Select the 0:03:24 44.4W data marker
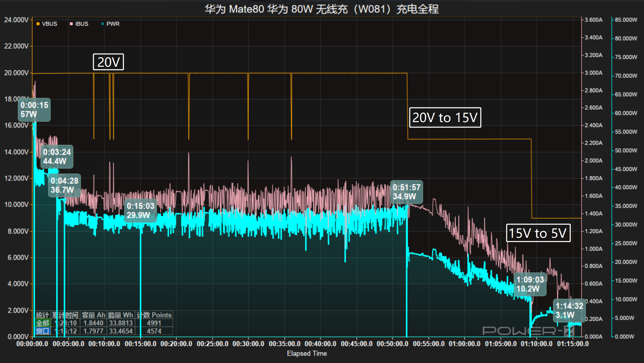644x363 pixels. pos(57,157)
